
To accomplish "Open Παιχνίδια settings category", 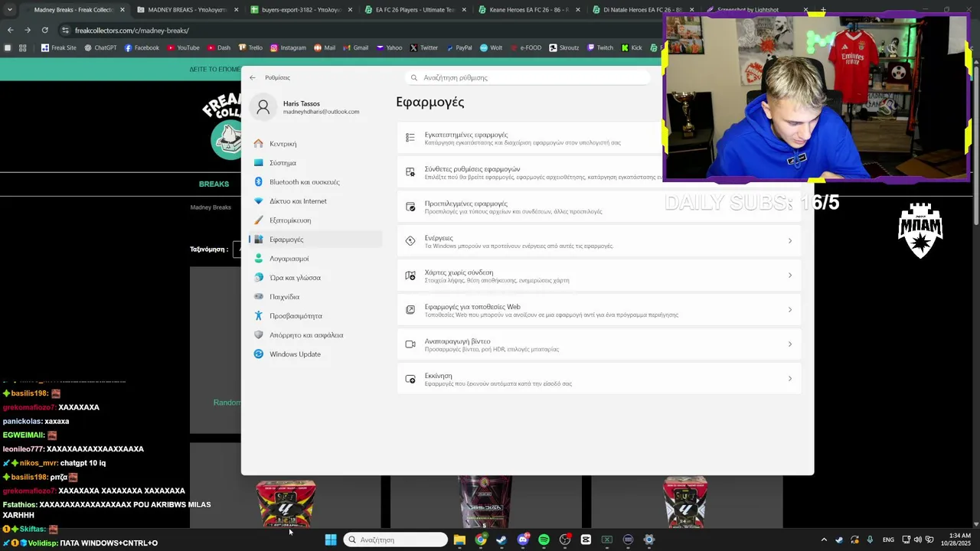I will [315, 297].
